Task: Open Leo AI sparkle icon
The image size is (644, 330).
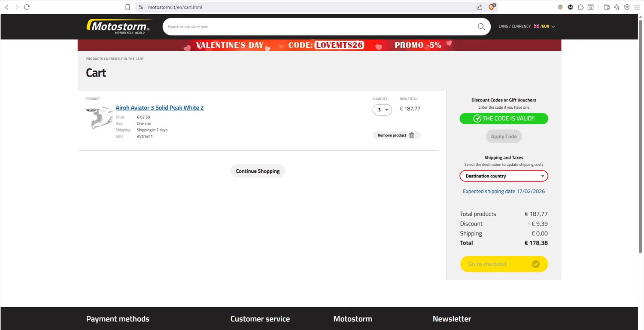Action: tap(617, 7)
